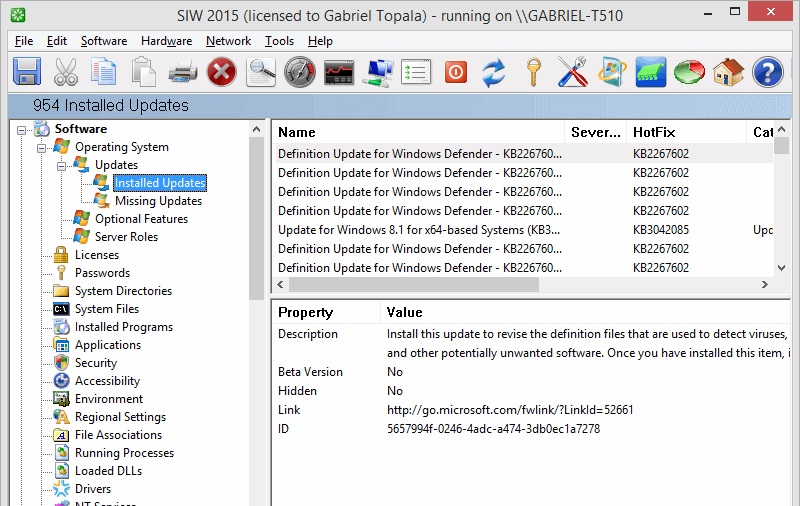The width and height of the screenshot is (800, 506).
Task: Select Running Processes in the tree
Action: coord(124,453)
